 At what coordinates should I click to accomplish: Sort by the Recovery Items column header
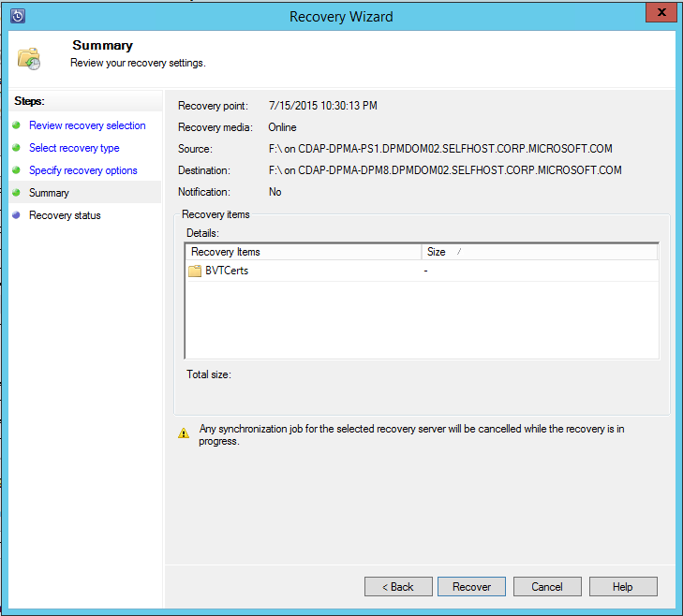pyautogui.click(x=304, y=252)
